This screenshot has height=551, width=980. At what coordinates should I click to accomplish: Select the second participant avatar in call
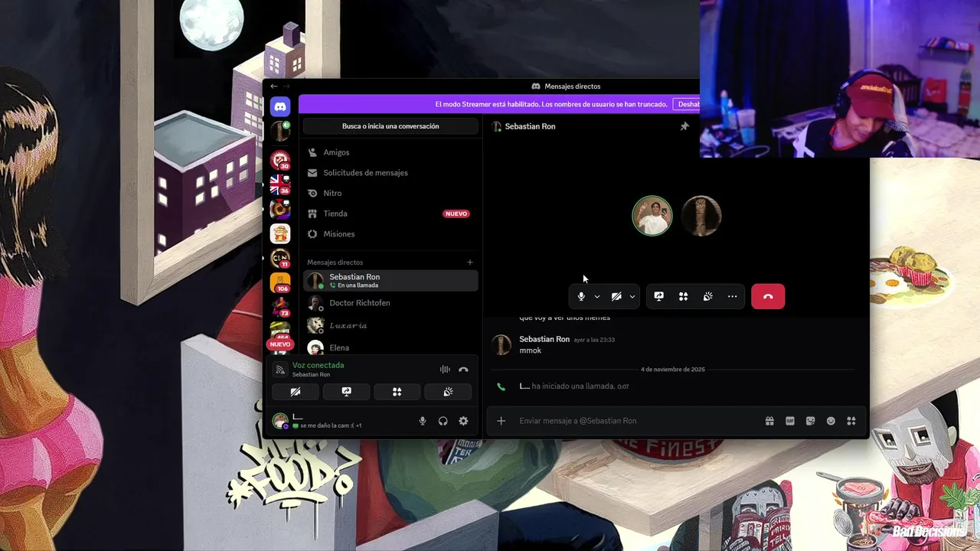pos(701,216)
